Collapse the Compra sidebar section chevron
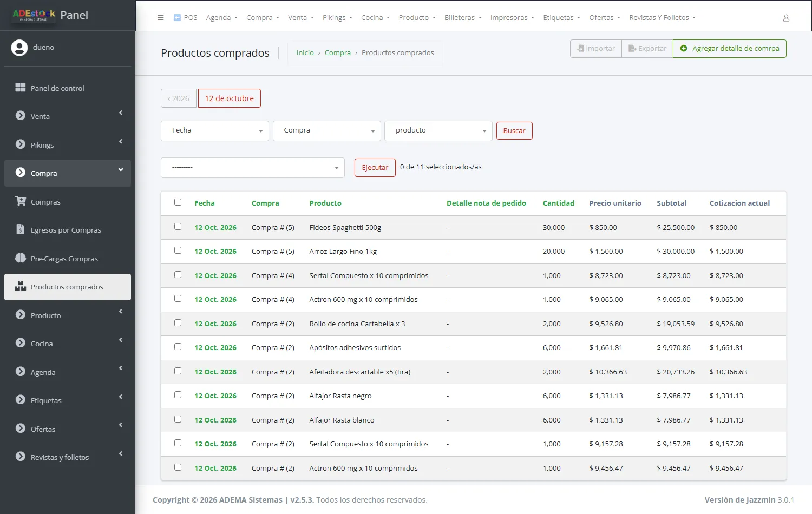 121,170
